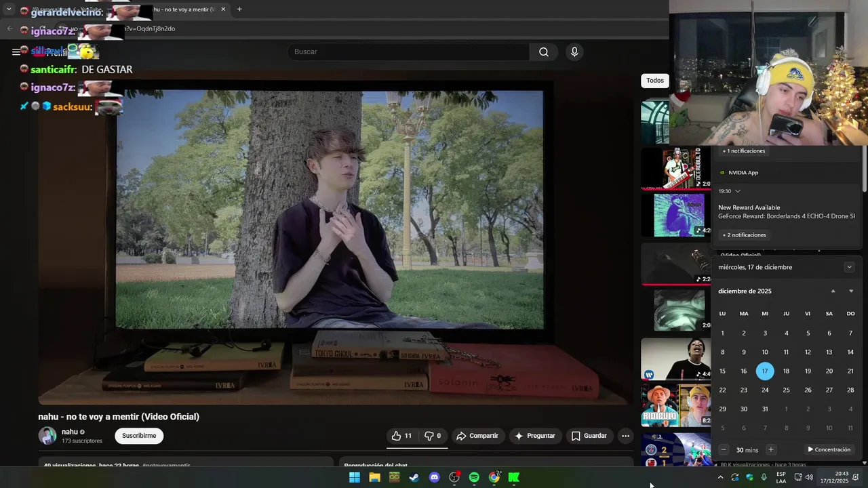Open the Preguntar AI assistant
868x488 pixels.
click(x=534, y=436)
